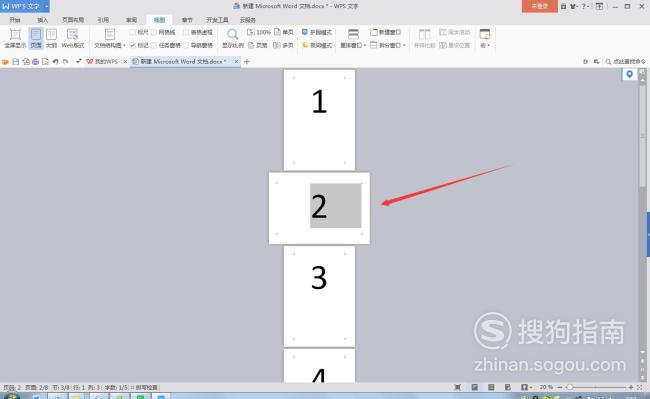Click the page 1 thumbnail in document
Image resolution: width=650 pixels, height=399 pixels.
(319, 120)
